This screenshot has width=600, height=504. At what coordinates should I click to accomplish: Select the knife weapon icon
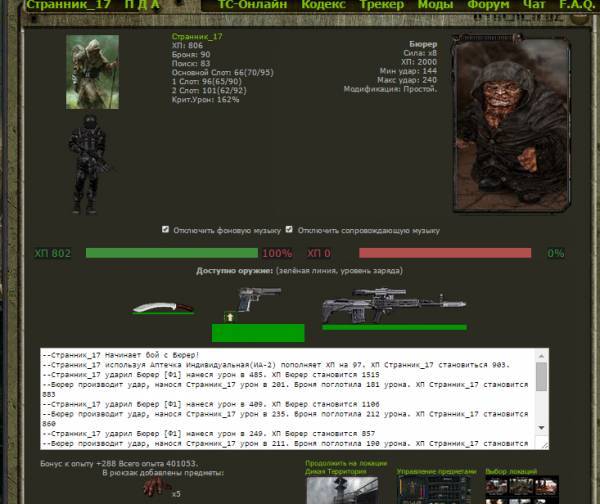pos(158,308)
